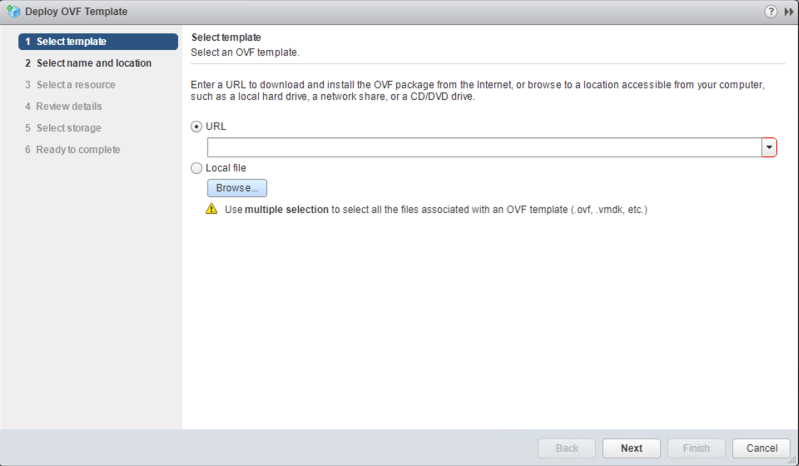799x466 pixels.
Task: Cancel the Deploy OVF Template wizard
Action: point(761,448)
